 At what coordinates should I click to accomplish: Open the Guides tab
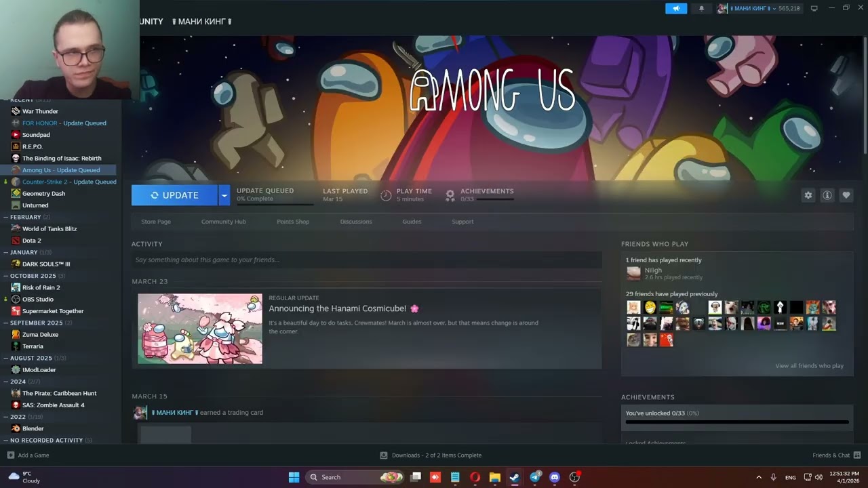click(x=412, y=222)
